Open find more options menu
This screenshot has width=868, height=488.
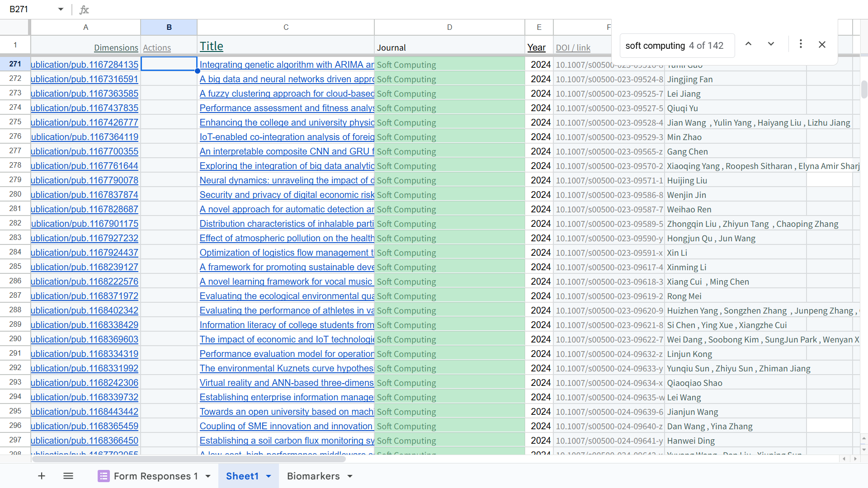tap(801, 44)
